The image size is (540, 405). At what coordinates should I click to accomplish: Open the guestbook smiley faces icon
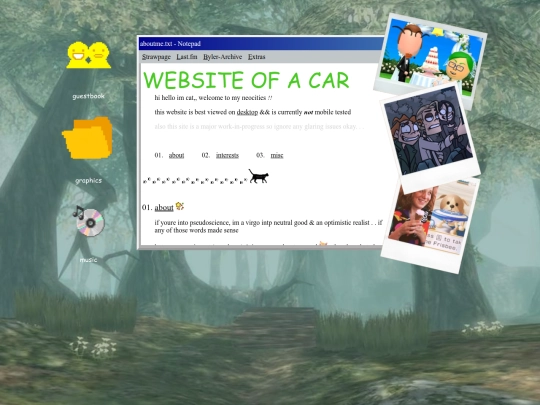(x=89, y=55)
